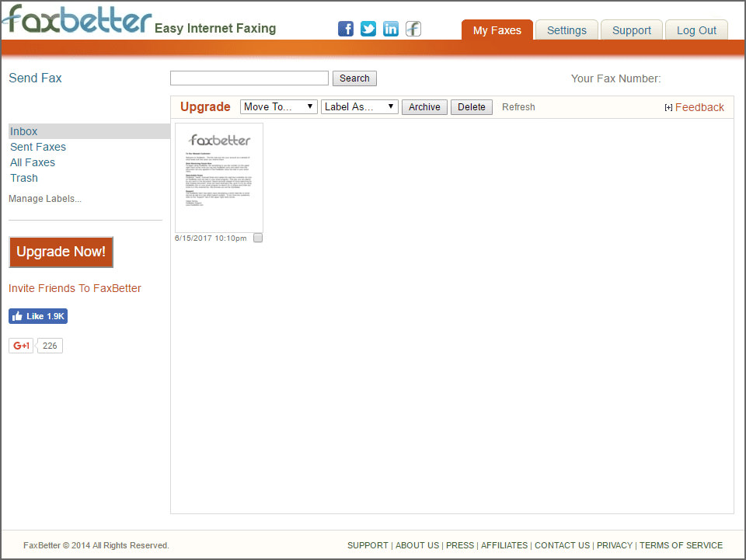Viewport: 746px width, 560px height.
Task: Open the FaxBetter Facebook page icon
Action: pyautogui.click(x=346, y=29)
